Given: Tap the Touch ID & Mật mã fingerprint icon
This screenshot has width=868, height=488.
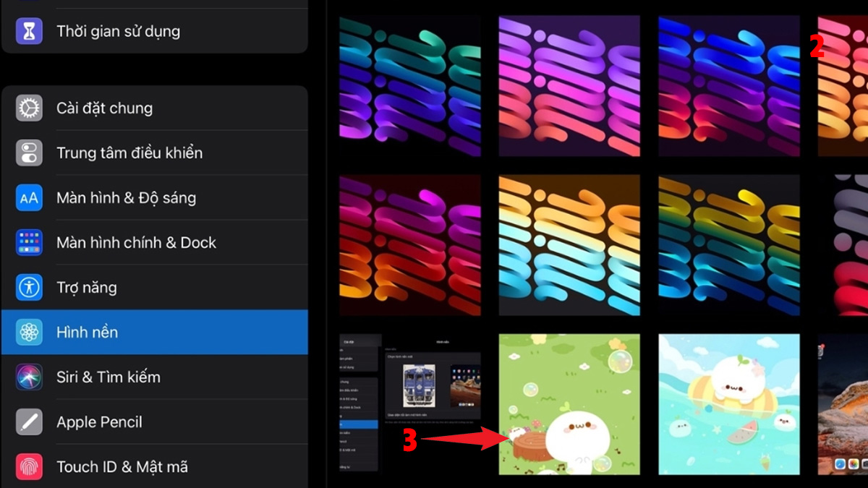Looking at the screenshot, I should [x=30, y=467].
